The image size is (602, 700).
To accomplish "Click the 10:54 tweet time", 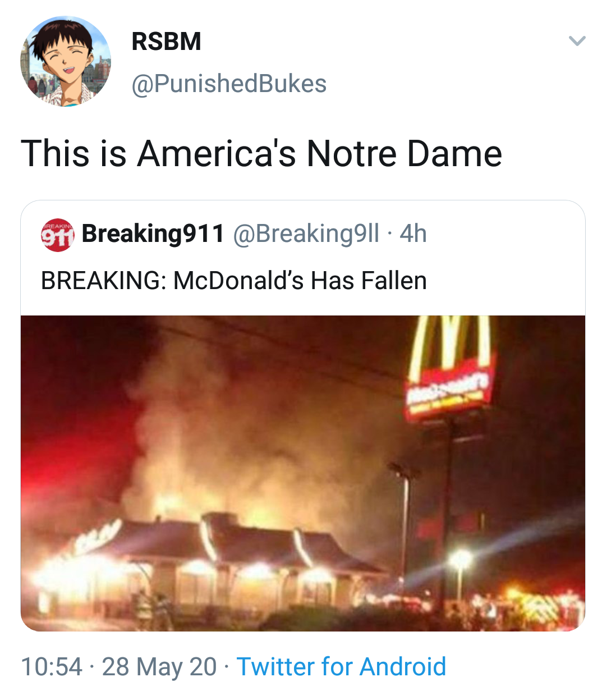I will [x=52, y=667].
